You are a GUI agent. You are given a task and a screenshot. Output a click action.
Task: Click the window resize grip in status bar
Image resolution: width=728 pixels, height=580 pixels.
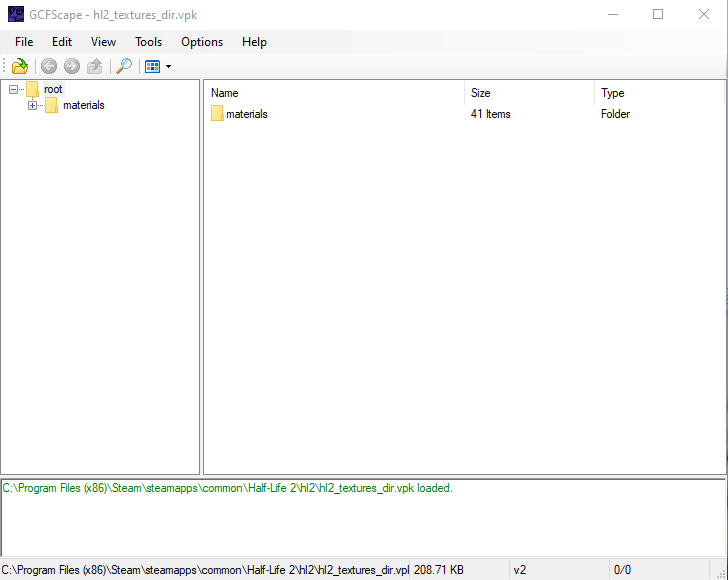(722, 574)
